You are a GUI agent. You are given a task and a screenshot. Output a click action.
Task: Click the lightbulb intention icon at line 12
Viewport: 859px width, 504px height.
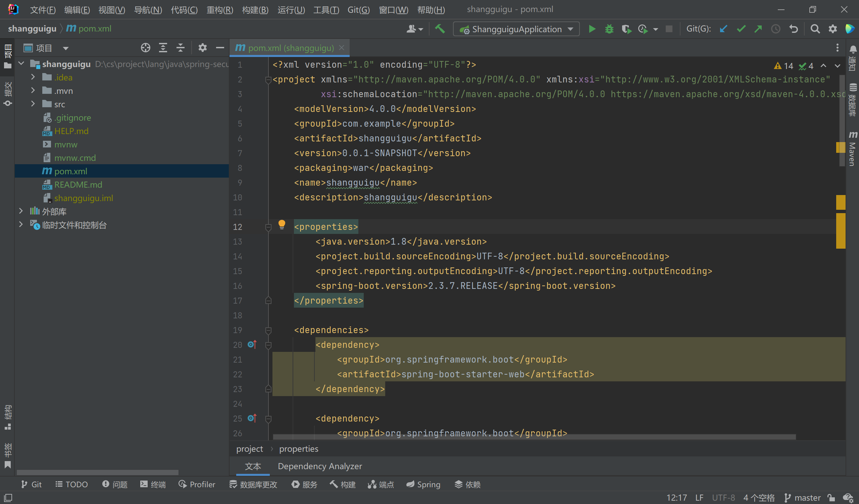click(282, 225)
